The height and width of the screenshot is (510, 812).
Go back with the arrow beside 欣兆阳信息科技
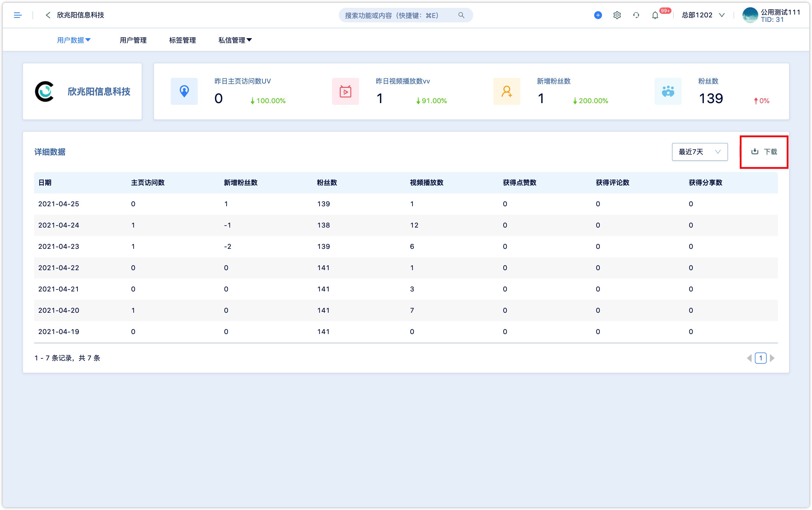pos(48,15)
